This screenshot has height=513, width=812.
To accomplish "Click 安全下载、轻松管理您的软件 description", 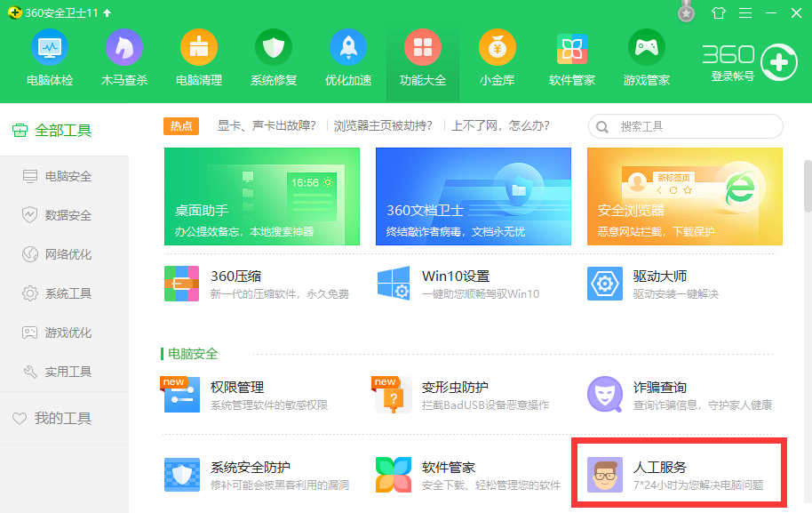I will (491, 485).
